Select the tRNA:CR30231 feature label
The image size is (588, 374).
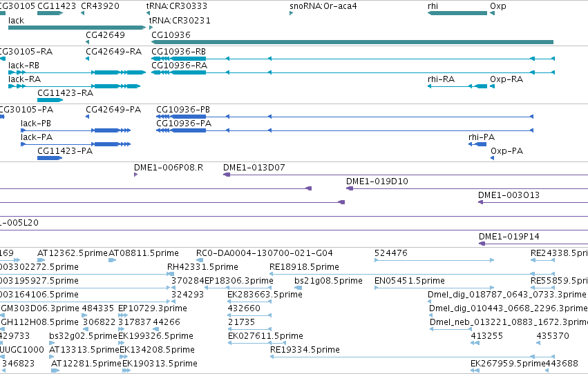click(180, 20)
